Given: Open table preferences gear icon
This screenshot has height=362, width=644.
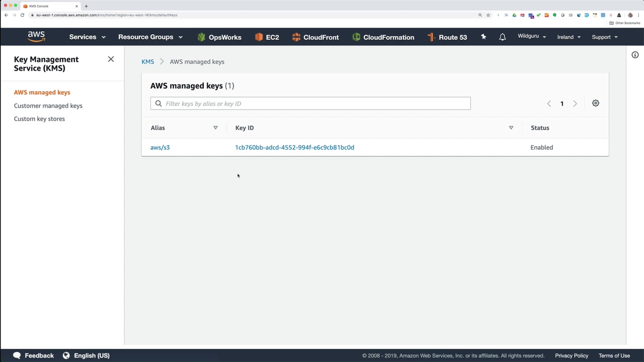Looking at the screenshot, I should pos(596,103).
